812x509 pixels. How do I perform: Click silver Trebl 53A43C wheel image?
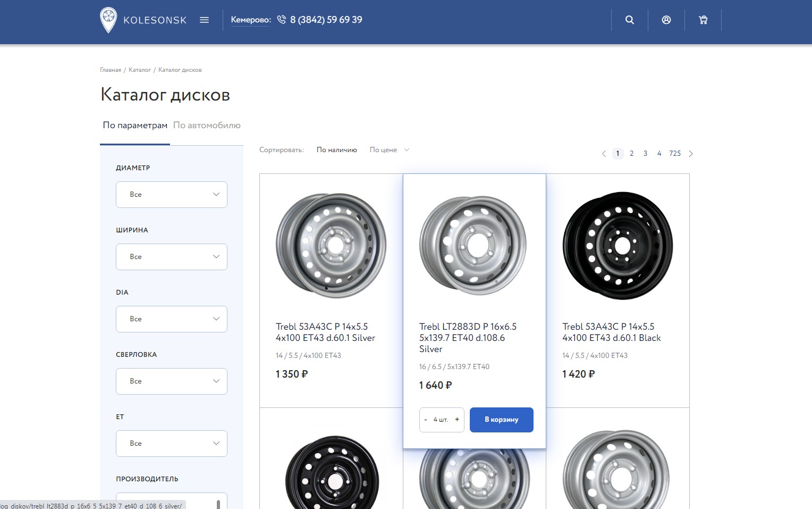pyautogui.click(x=331, y=246)
